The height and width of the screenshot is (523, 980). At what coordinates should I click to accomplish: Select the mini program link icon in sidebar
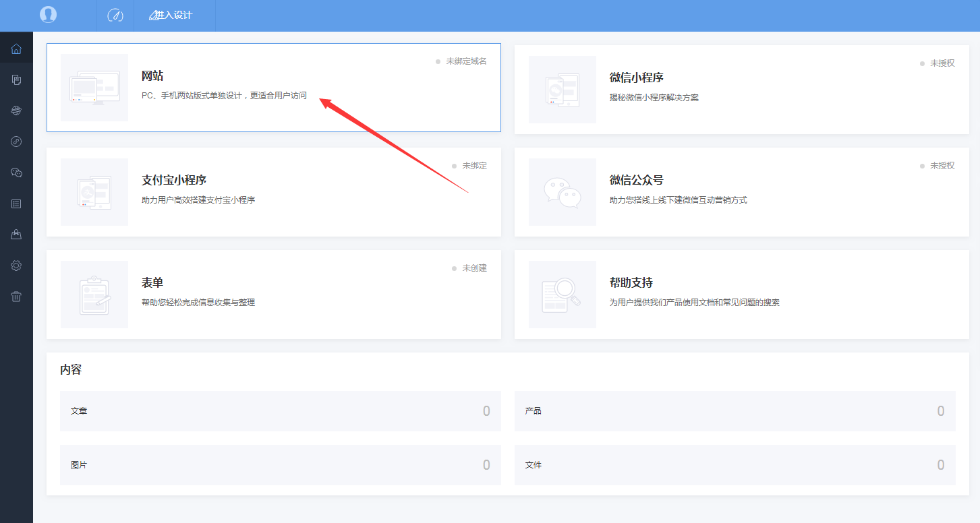16,142
